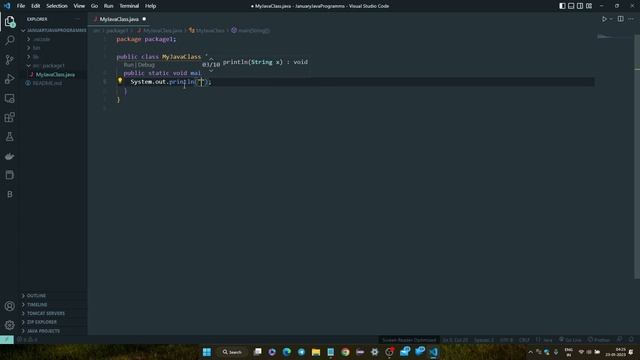Screen dimensions: 640x360
Task: Click the Run CodeLens link above main
Action: pos(129,65)
